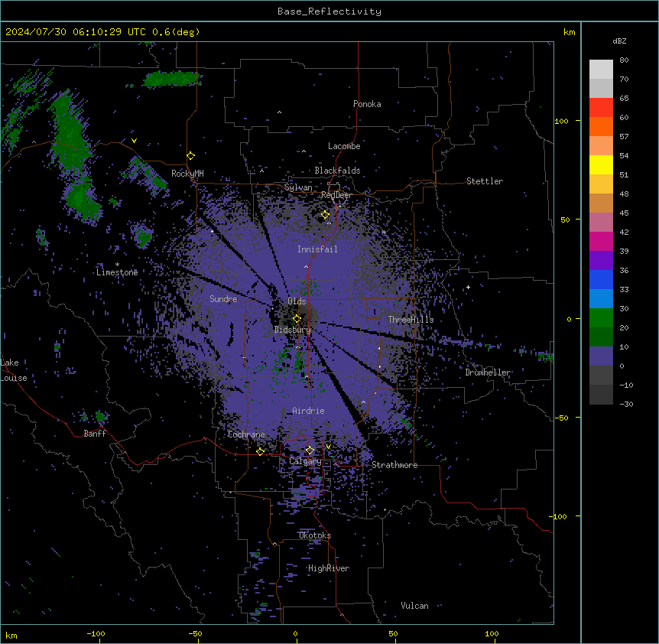The width and height of the screenshot is (659, 644).
Task: Click the Lake Louise label at left edge
Action: pyautogui.click(x=14, y=370)
